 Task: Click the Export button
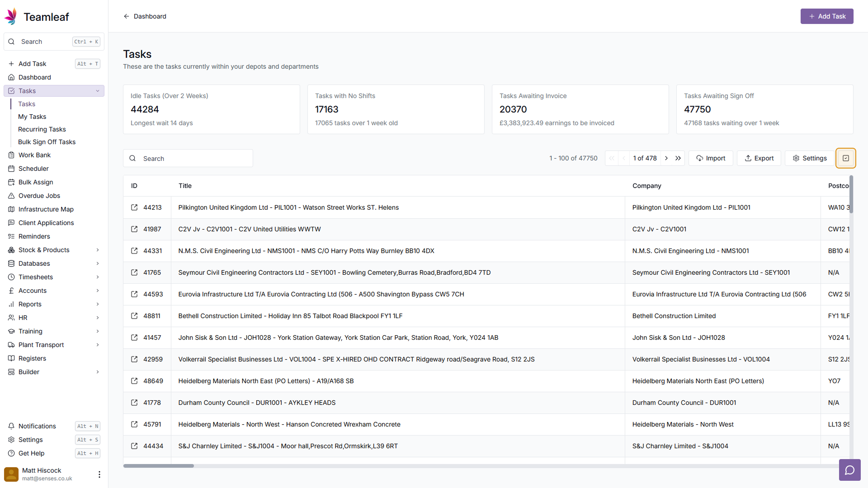point(759,158)
